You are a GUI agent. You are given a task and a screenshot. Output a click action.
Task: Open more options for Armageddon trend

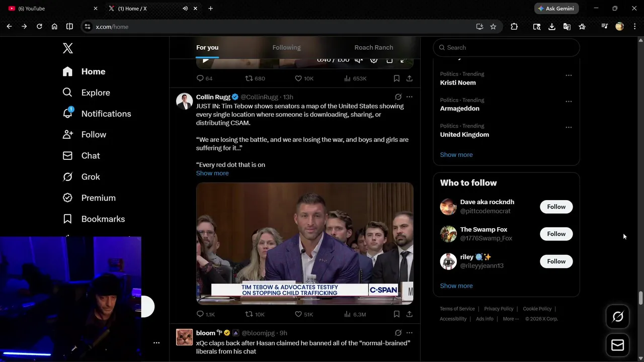pyautogui.click(x=569, y=102)
